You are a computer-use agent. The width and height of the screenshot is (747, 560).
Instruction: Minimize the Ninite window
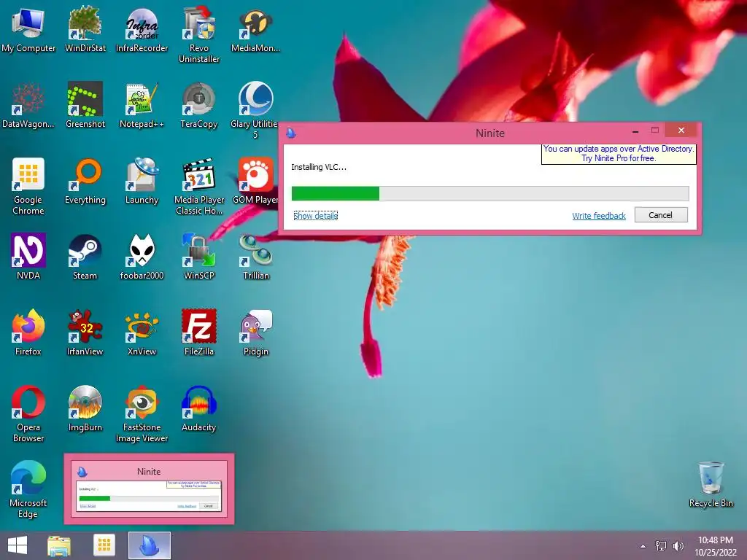635,131
